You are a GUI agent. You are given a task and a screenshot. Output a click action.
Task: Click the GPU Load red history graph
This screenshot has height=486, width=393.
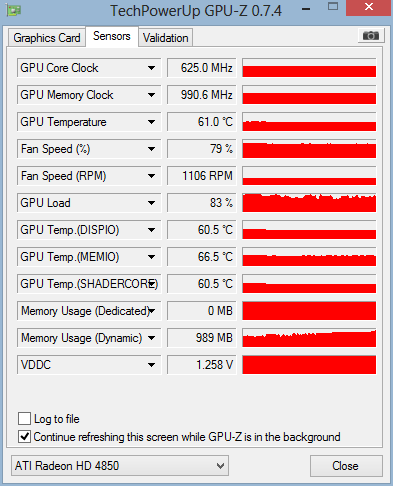309,203
